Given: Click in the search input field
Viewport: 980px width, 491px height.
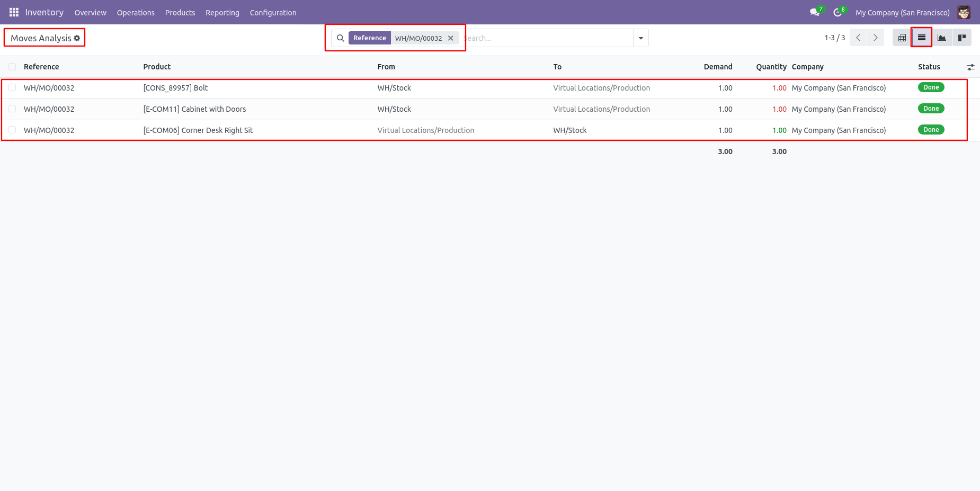Looking at the screenshot, I should 546,38.
